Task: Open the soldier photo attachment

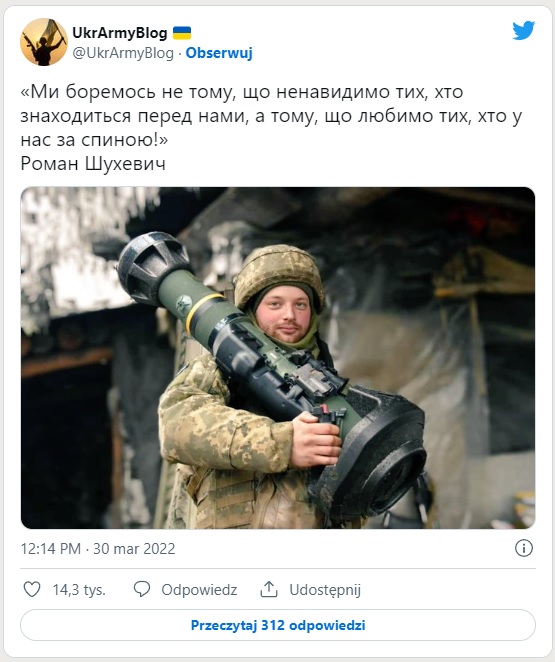Action: pos(278,358)
